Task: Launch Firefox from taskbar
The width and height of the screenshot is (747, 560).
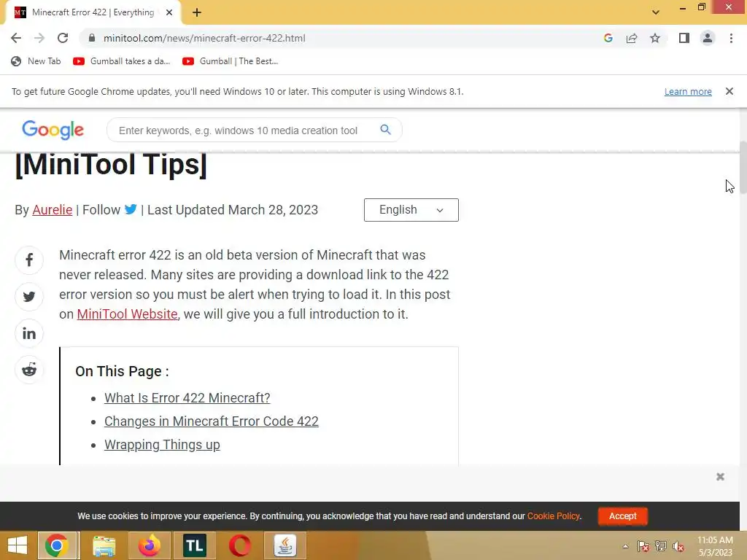Action: [149, 545]
